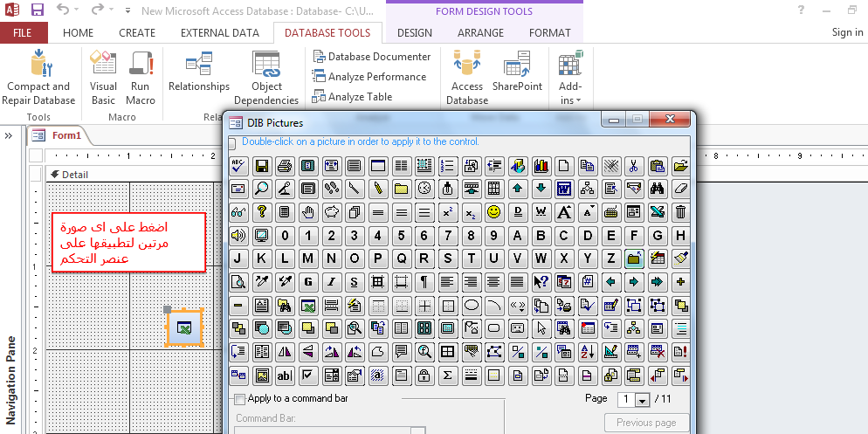
Task: Click Database Documenter
Action: click(x=372, y=57)
